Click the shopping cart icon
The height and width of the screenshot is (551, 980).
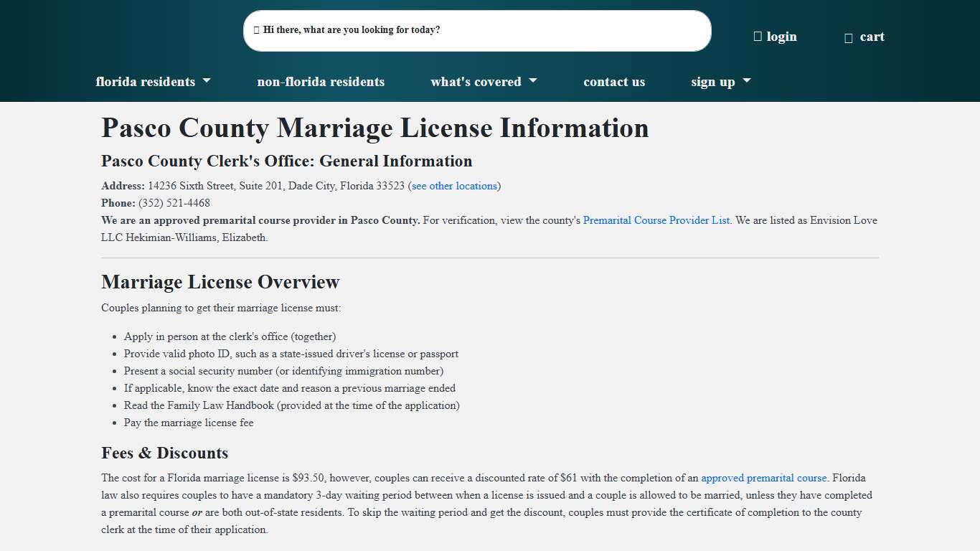(848, 36)
